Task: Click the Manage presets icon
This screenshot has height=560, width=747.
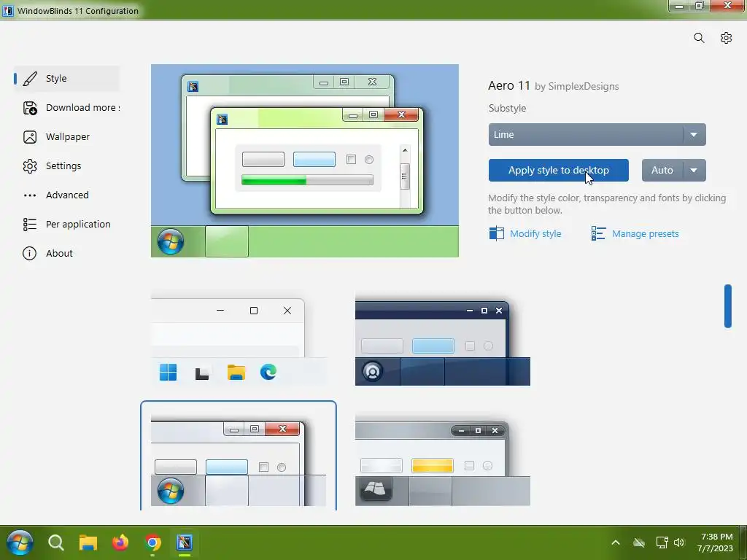Action: pos(598,233)
